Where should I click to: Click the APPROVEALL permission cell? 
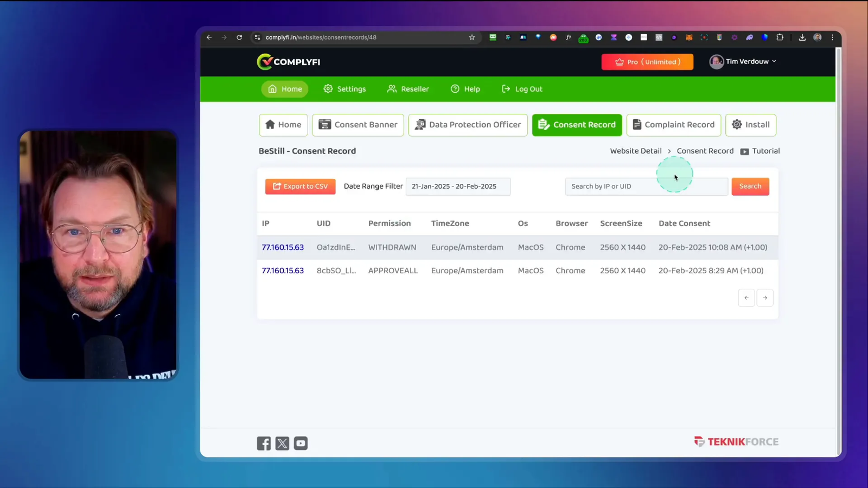coord(393,271)
